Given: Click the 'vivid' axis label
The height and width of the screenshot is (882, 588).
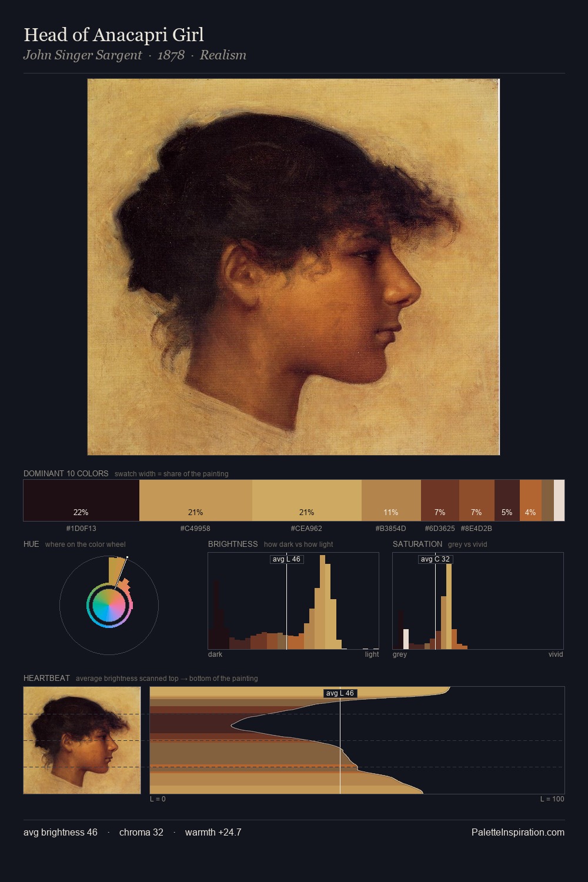Looking at the screenshot, I should (x=556, y=654).
